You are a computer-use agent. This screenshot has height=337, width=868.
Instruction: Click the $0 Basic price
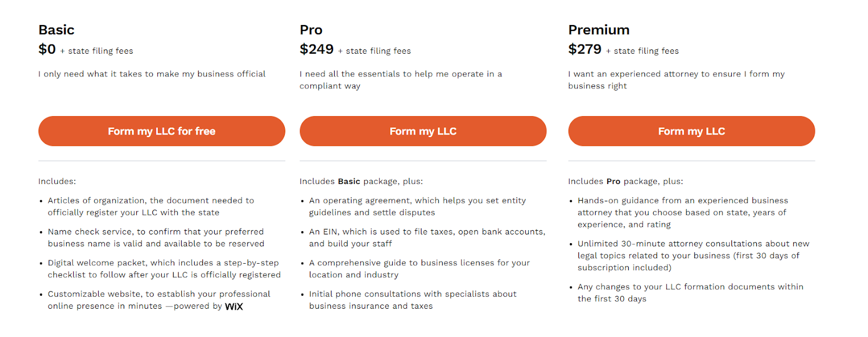[x=47, y=49]
